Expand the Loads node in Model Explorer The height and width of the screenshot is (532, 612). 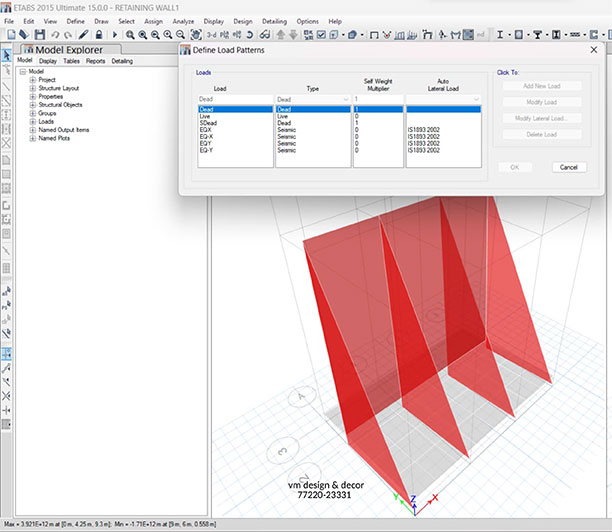point(33,121)
